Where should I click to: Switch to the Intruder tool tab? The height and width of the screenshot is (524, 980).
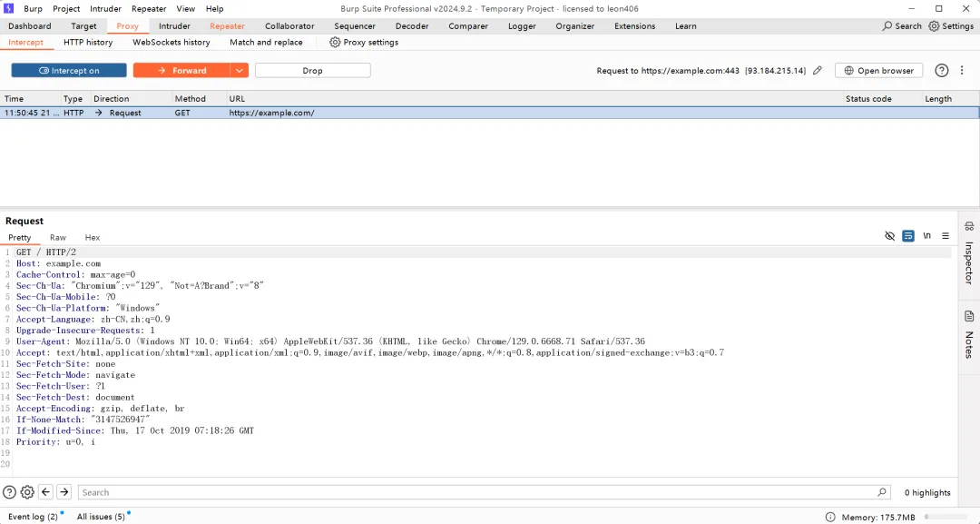click(x=174, y=26)
